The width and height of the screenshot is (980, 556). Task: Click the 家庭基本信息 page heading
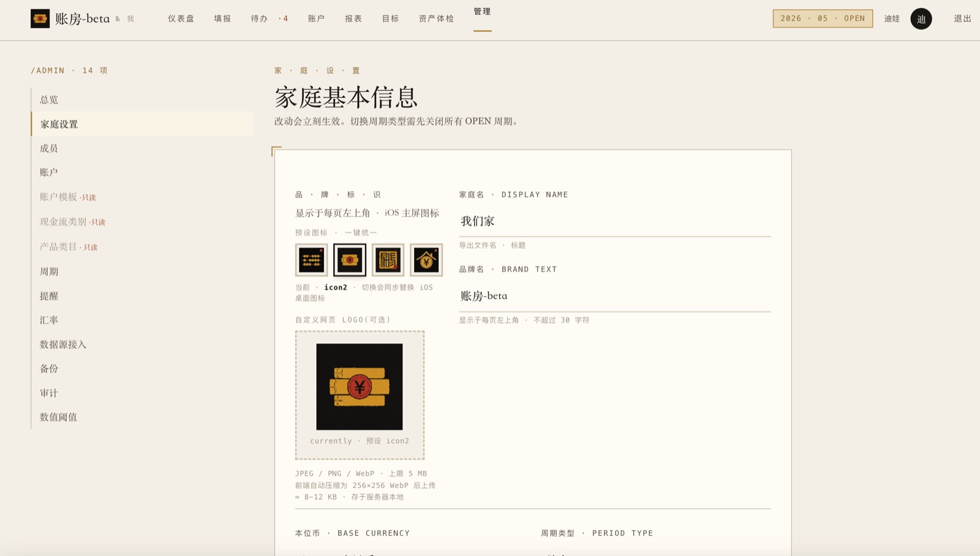346,97
